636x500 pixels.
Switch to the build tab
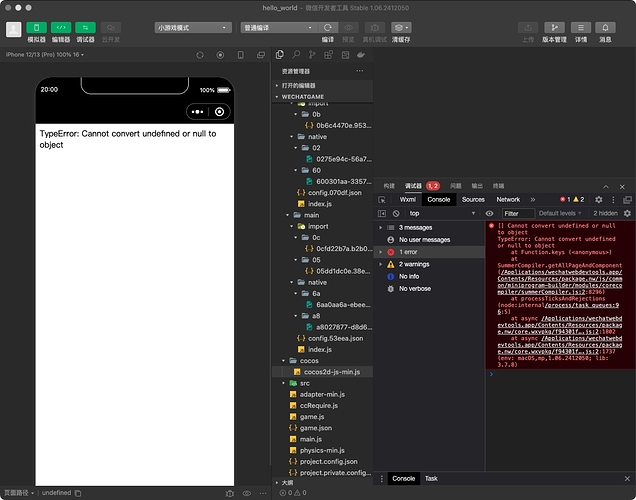389,186
